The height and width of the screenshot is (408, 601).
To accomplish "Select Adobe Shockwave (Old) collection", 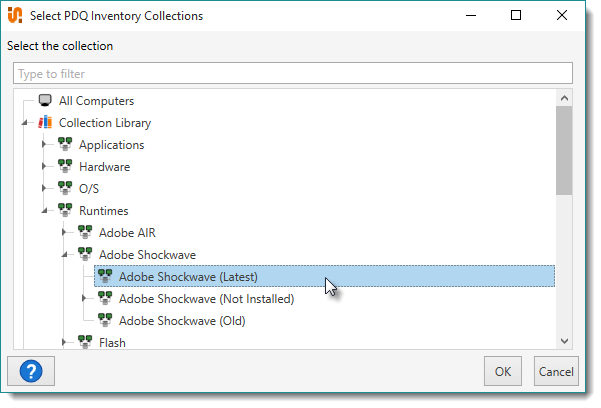I will coord(181,321).
